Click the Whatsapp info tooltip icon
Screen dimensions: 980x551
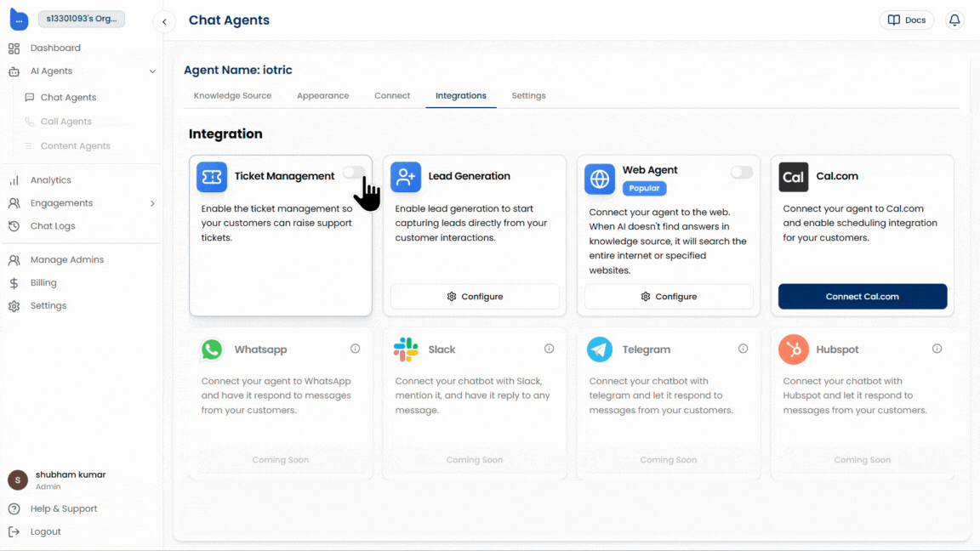[x=355, y=348]
